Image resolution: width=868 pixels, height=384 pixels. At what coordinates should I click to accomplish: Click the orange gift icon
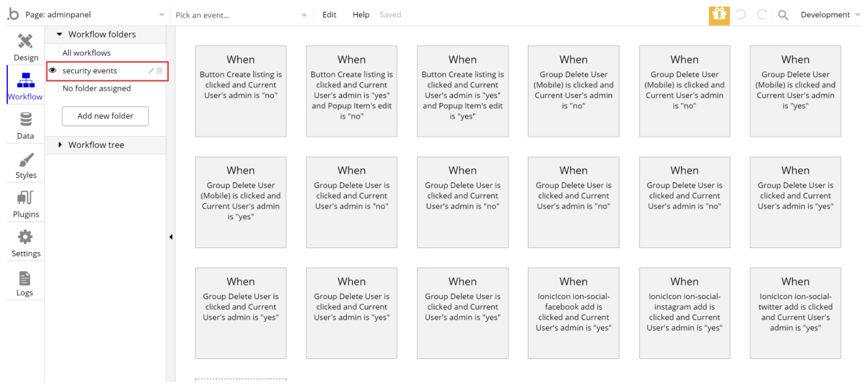[719, 15]
